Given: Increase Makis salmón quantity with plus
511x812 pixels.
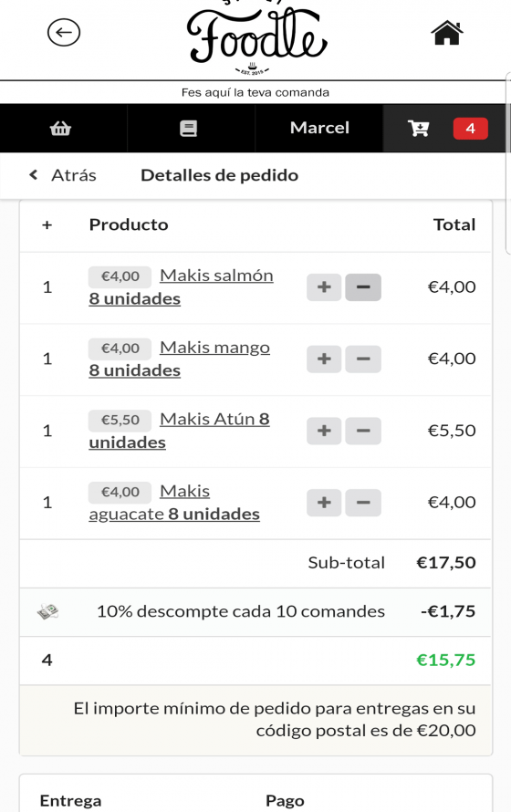Looking at the screenshot, I should pyautogui.click(x=324, y=286).
